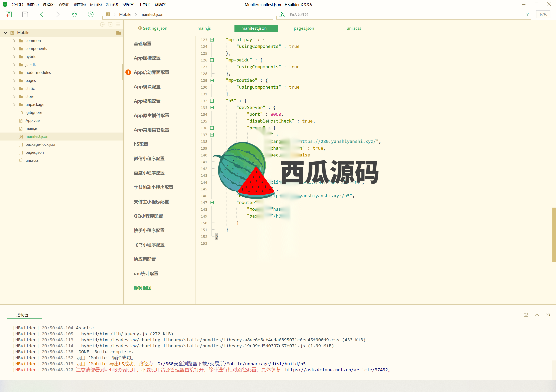Click the 控制台 console tab

click(22, 315)
